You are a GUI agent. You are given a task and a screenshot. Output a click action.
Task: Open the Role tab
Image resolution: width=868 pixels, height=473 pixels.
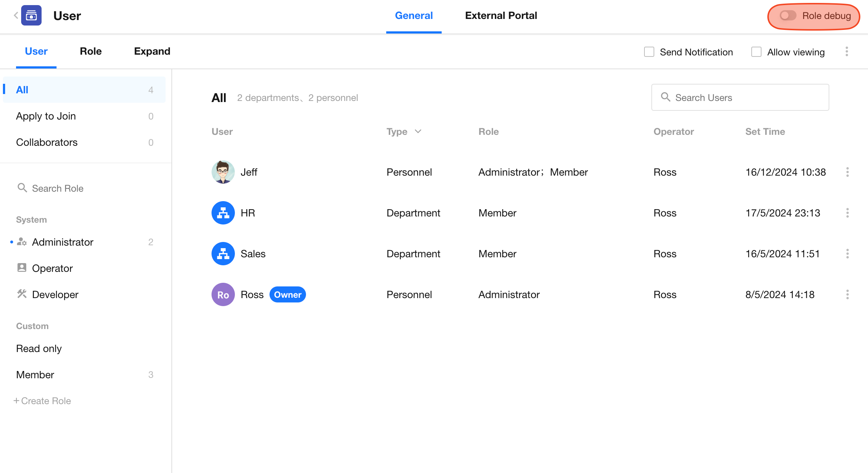90,51
